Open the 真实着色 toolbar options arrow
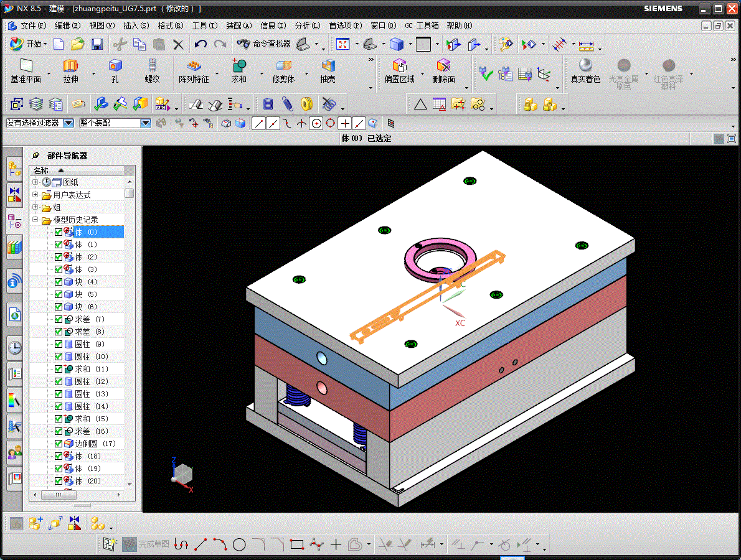 (x=733, y=88)
